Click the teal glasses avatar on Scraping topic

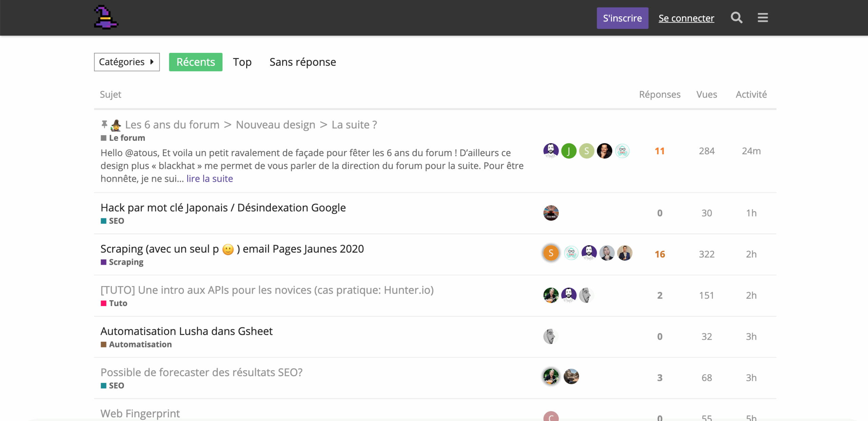(571, 253)
